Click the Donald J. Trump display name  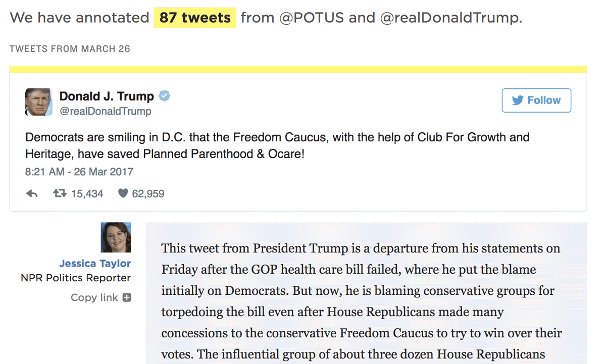[x=107, y=96]
